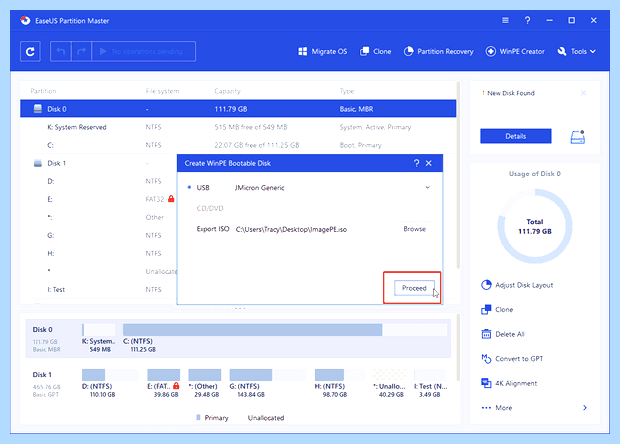
Task: Click E: (FAT) block in disk map
Action: [163, 375]
